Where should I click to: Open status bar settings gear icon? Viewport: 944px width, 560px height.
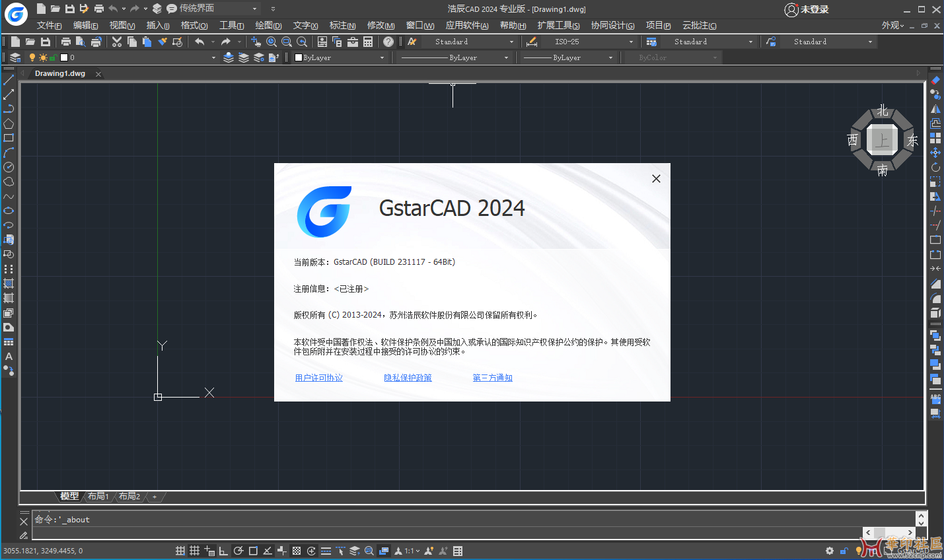[830, 551]
